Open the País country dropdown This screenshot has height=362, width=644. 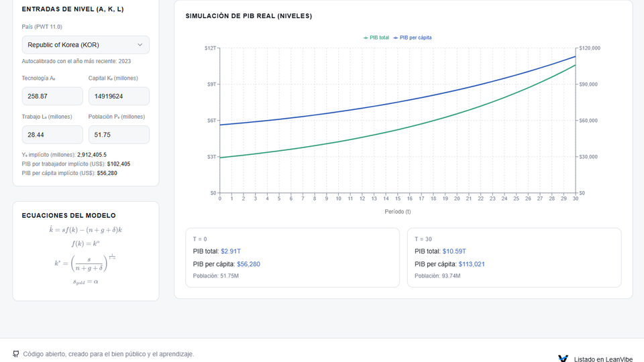(85, 45)
